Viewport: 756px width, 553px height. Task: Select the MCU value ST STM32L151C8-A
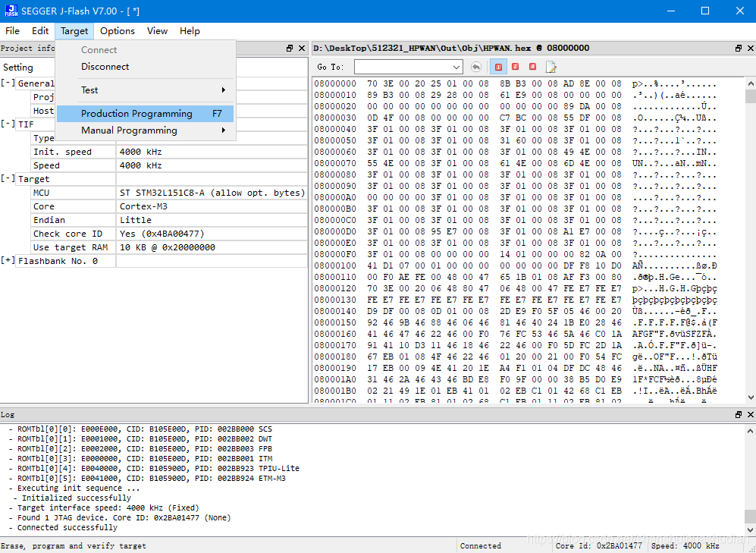pyautogui.click(x=212, y=193)
